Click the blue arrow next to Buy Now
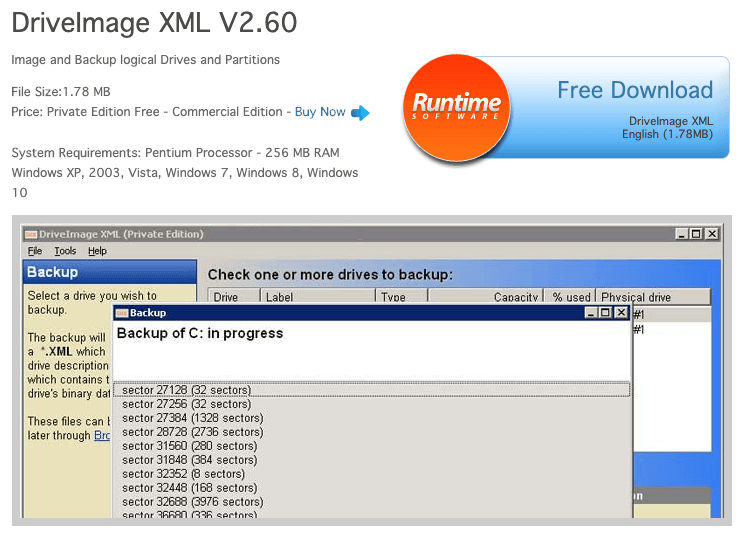Viewport: 746px width, 538px height. [x=360, y=113]
